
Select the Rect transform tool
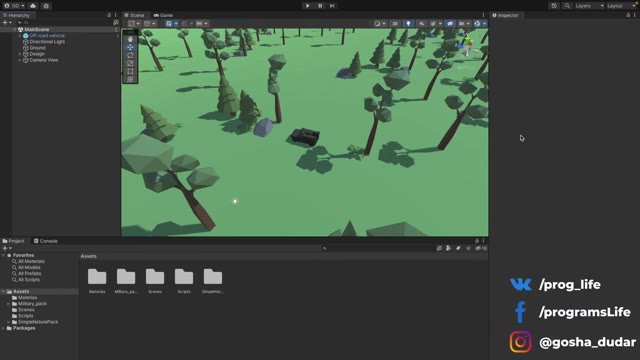130,71
